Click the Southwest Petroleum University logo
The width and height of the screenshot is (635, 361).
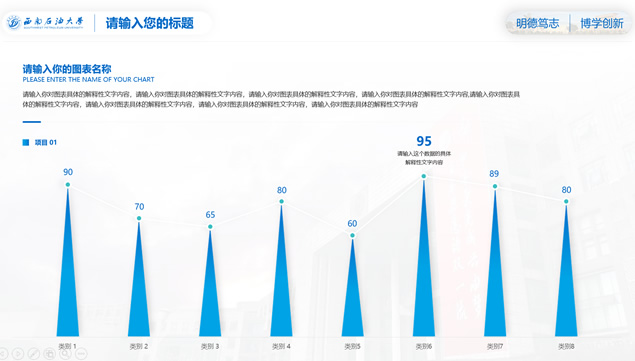point(45,23)
